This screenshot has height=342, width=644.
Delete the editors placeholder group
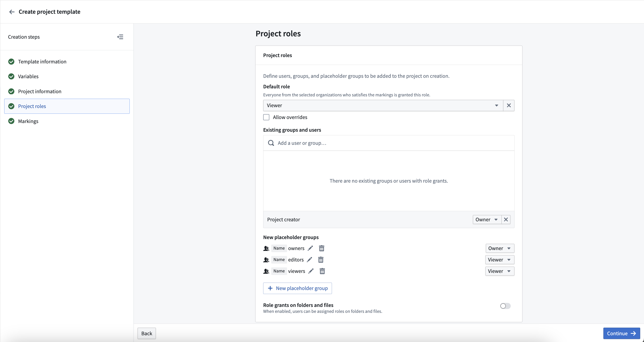coord(321,260)
